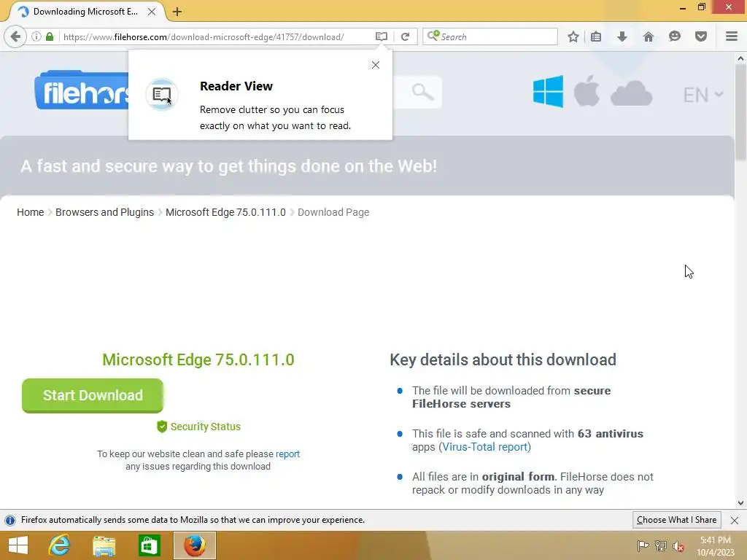
Task: Dismiss the Firefox data notification bar
Action: (x=735, y=521)
